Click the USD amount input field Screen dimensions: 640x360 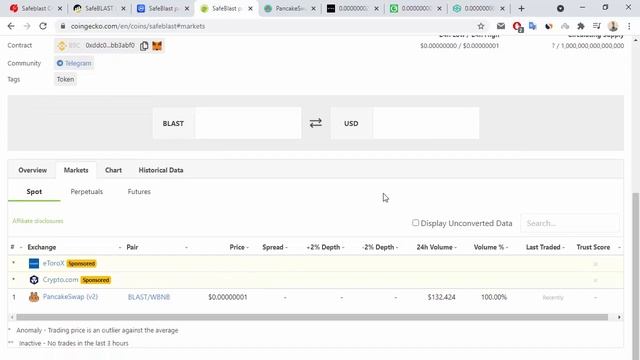426,123
